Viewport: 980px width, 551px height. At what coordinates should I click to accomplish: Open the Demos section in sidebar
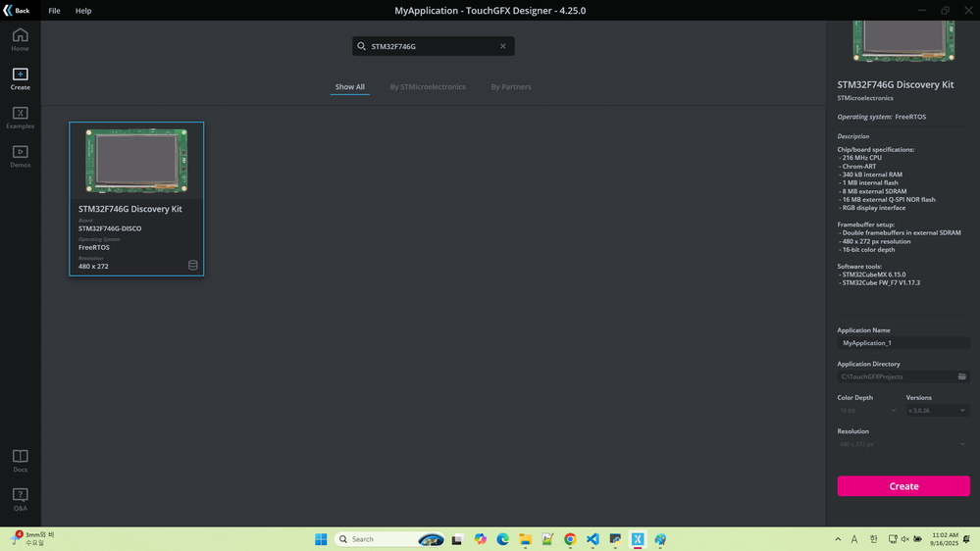[x=20, y=156]
